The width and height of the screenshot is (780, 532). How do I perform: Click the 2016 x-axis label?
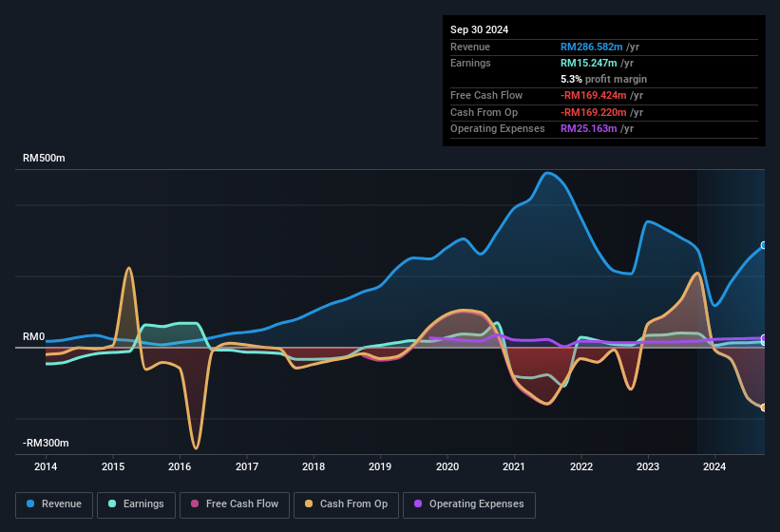point(180,466)
